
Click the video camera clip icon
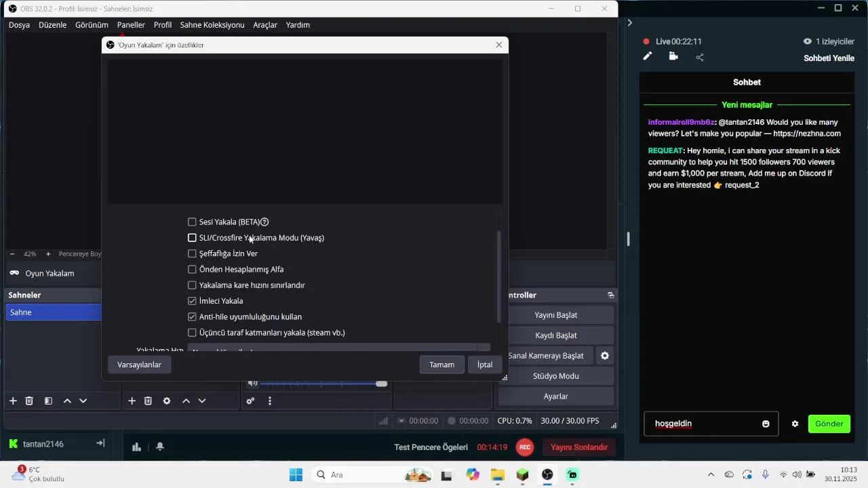click(673, 56)
